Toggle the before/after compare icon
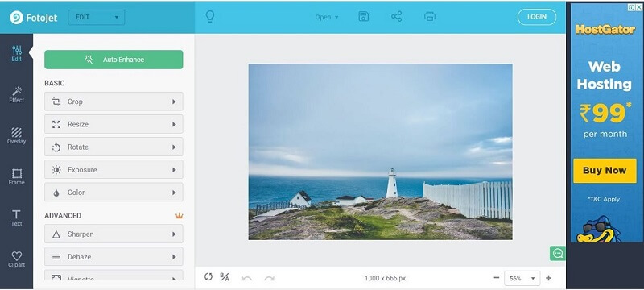 coord(225,277)
